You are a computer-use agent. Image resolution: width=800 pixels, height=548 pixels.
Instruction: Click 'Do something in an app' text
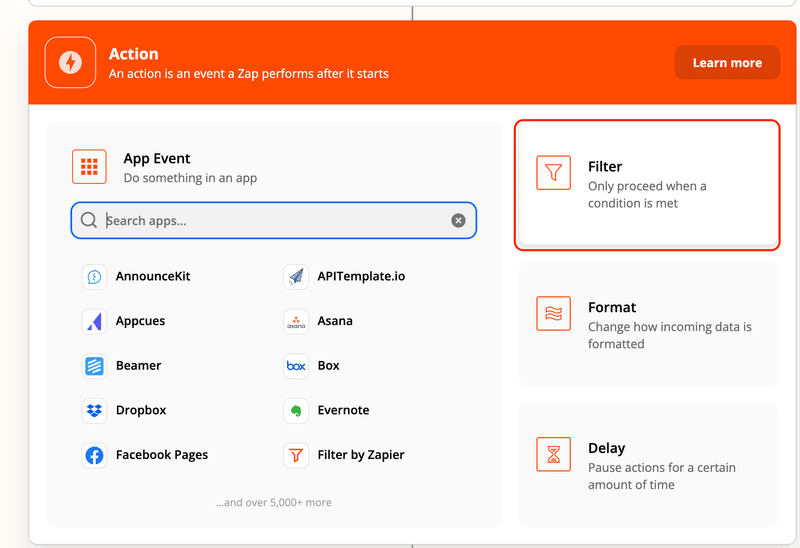pyautogui.click(x=190, y=178)
